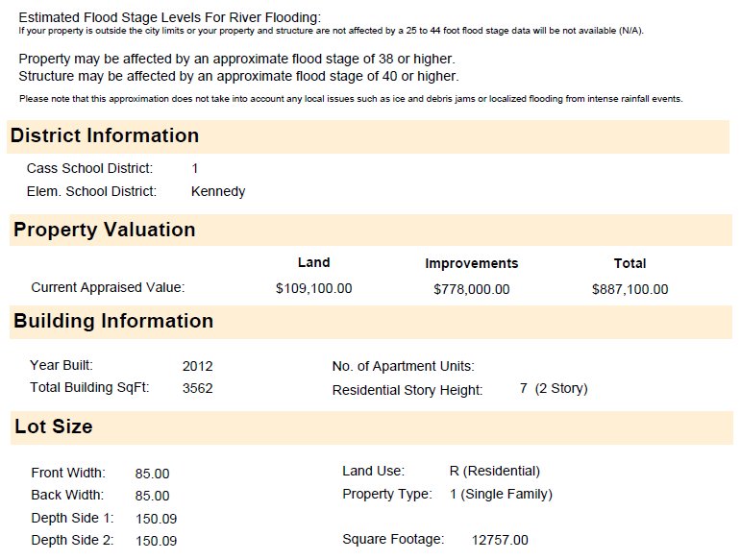The width and height of the screenshot is (741, 560).
Task: Select the structure flood stage of 40 sentence
Action: (238, 76)
